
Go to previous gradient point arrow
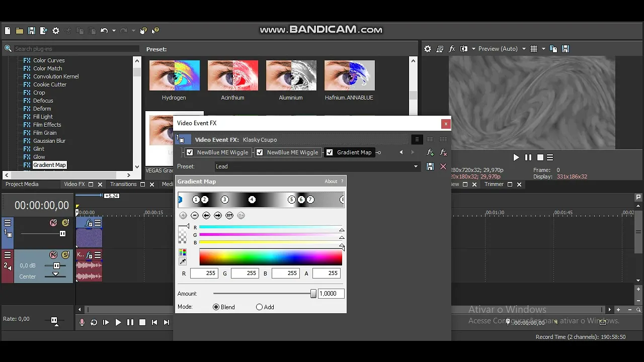[206, 215]
